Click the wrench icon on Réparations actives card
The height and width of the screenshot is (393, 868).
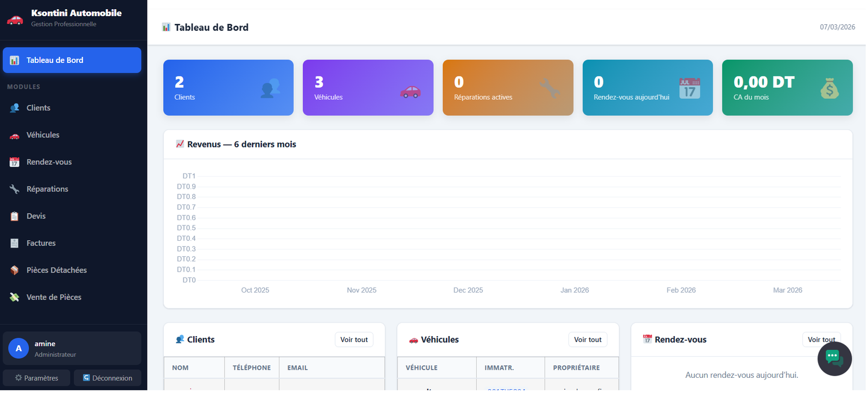(x=550, y=88)
